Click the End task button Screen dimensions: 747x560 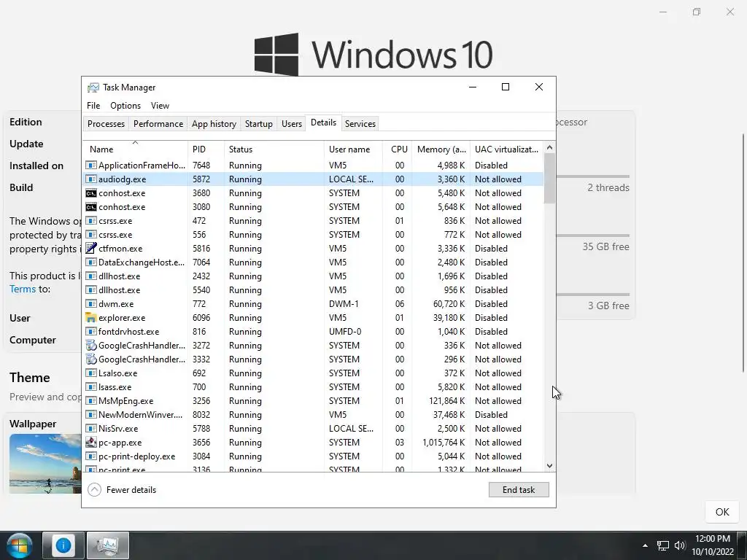click(x=519, y=489)
